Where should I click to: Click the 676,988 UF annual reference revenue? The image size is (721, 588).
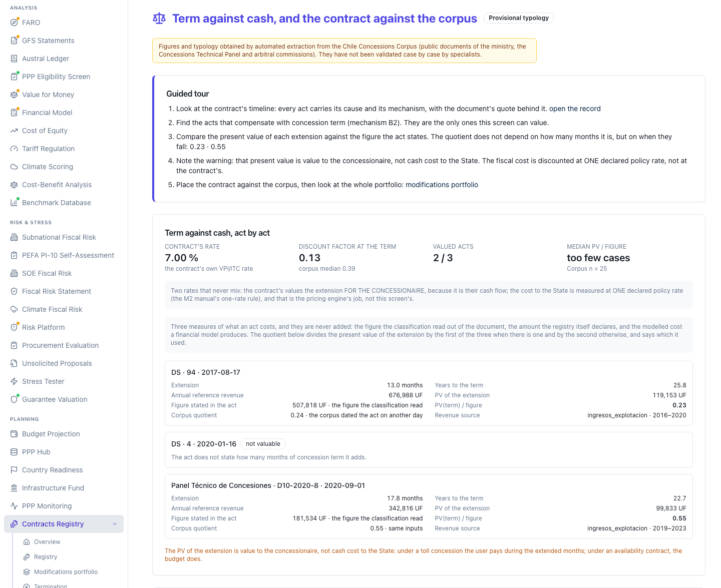pyautogui.click(x=406, y=395)
